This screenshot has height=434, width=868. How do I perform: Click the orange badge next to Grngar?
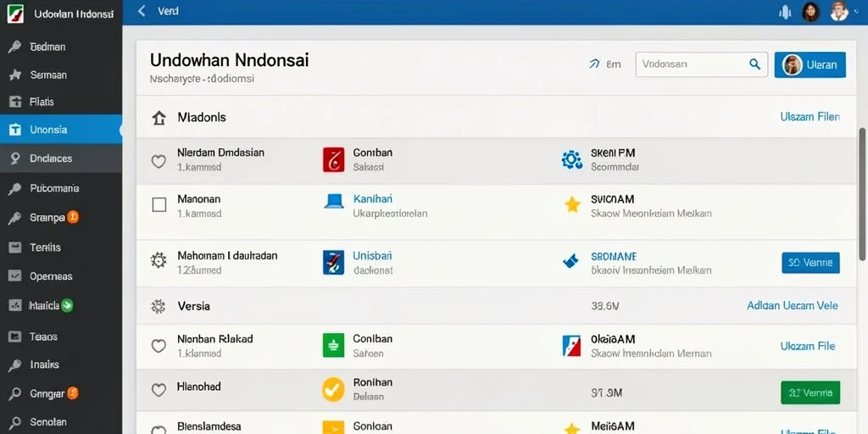[x=73, y=393]
